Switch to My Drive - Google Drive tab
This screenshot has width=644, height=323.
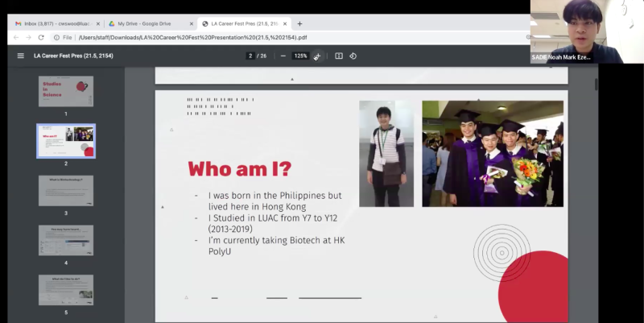pos(150,24)
